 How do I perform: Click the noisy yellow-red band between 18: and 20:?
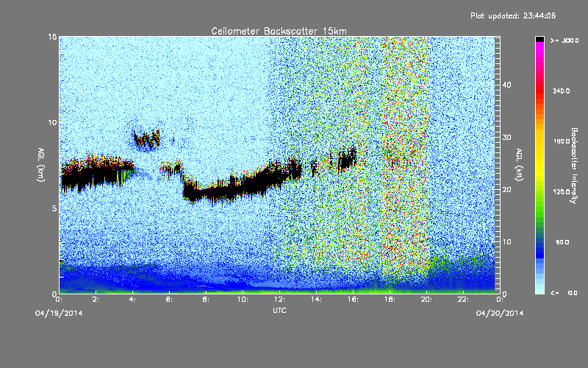[x=406, y=158]
